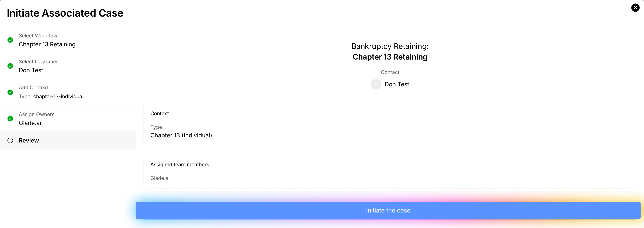644x228 pixels.
Task: Click the DT contact avatar
Action: click(x=376, y=84)
